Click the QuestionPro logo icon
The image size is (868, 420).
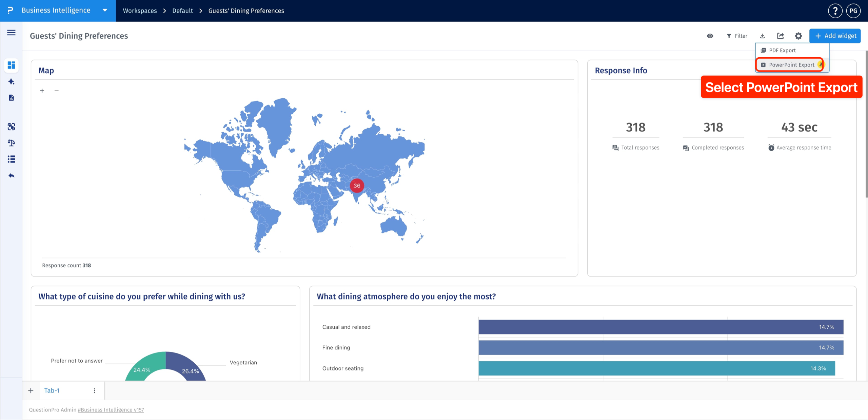(x=10, y=11)
